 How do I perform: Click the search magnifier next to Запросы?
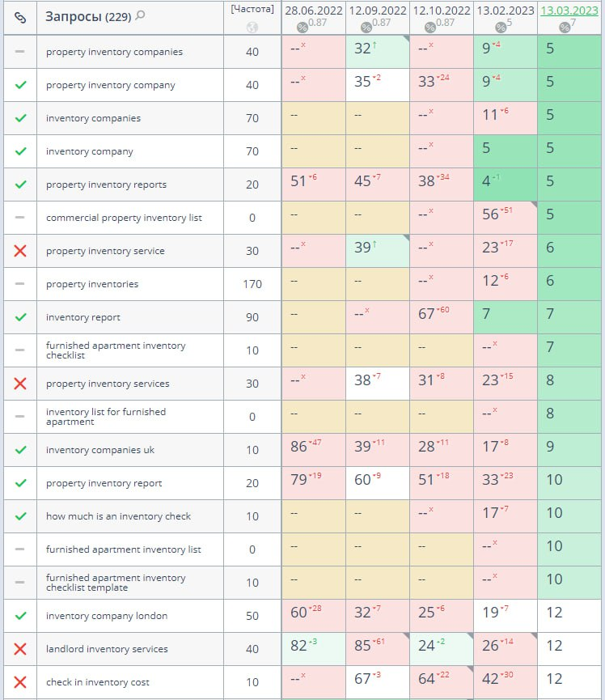point(141,15)
